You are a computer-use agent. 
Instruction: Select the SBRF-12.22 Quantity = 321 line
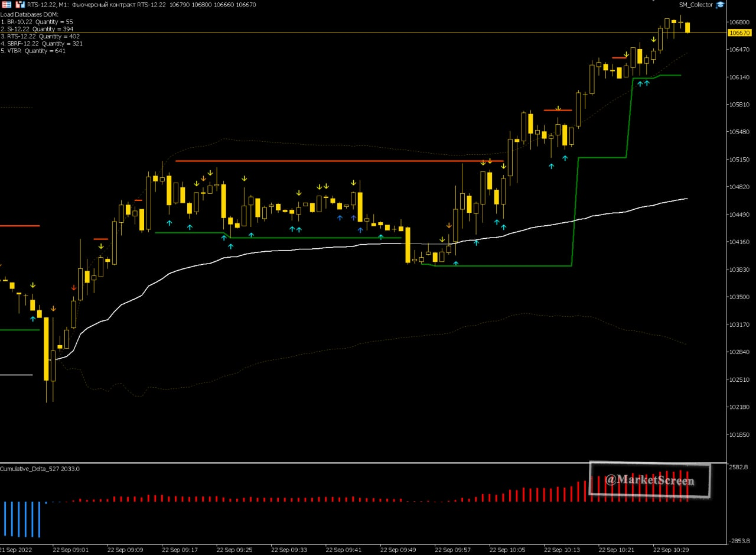[41, 44]
